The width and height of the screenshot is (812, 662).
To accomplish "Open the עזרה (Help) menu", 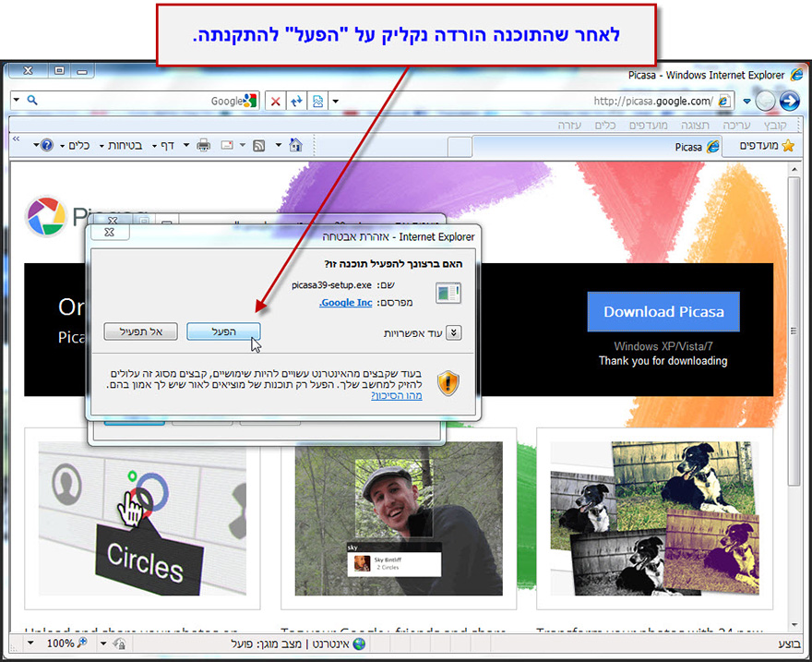I will 569,125.
